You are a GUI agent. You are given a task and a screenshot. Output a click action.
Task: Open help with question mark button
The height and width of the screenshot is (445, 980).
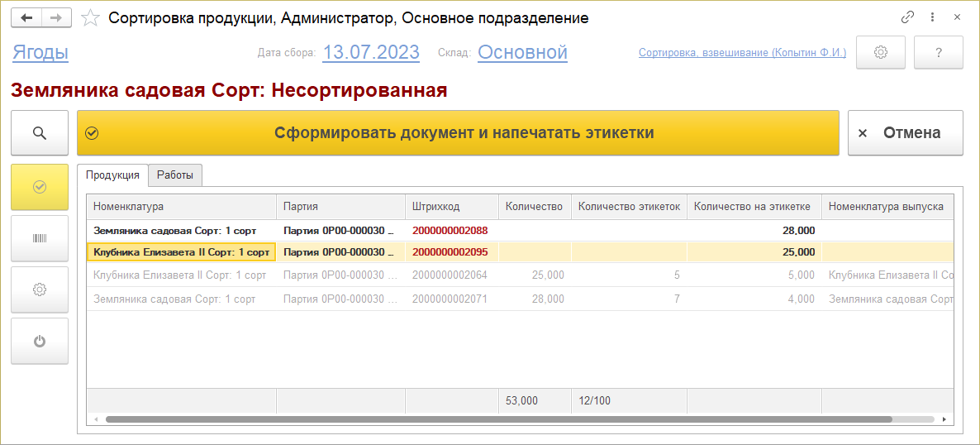938,53
